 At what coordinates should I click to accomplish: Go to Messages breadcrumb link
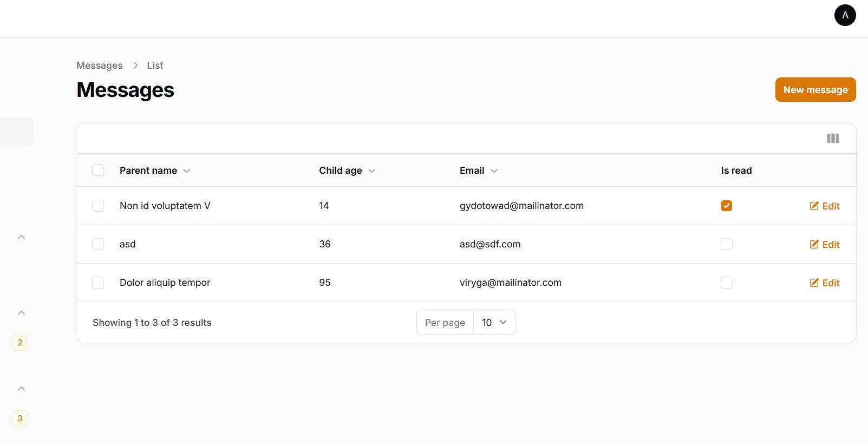(x=100, y=66)
